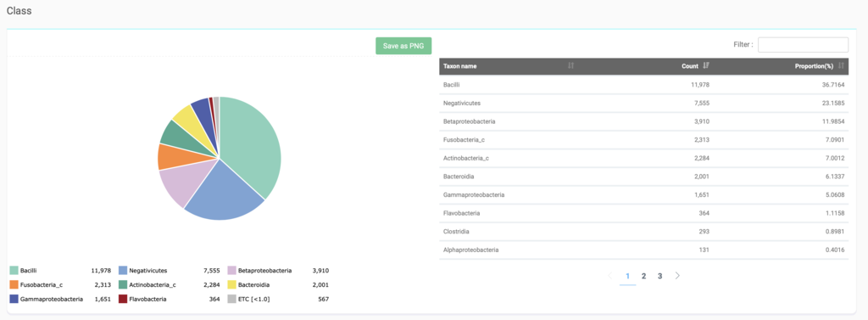Click proportion value 23.1585
Image resolution: width=868 pixels, height=320 pixels.
point(833,104)
